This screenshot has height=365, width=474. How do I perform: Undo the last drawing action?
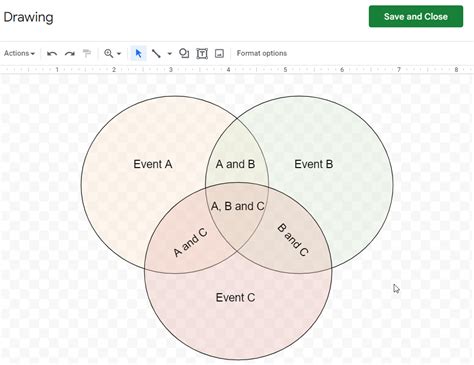tap(52, 53)
